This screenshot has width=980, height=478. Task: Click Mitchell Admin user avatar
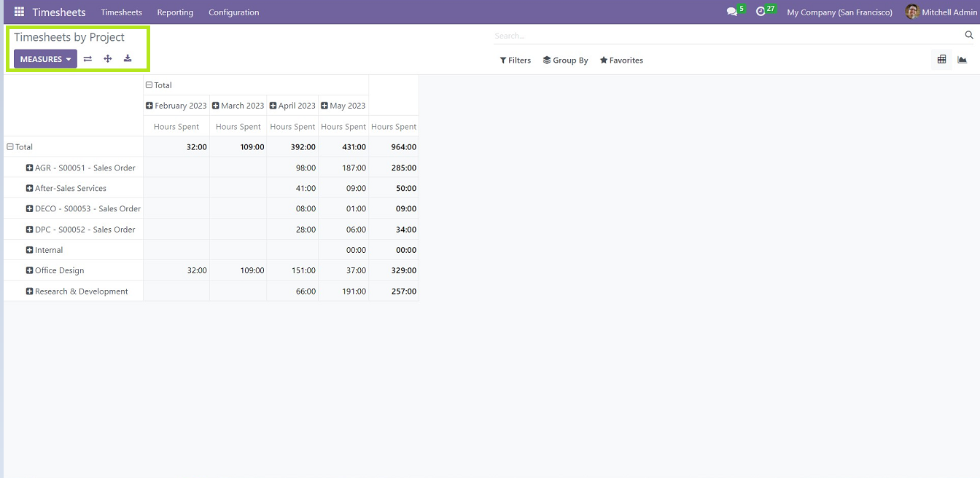[911, 12]
